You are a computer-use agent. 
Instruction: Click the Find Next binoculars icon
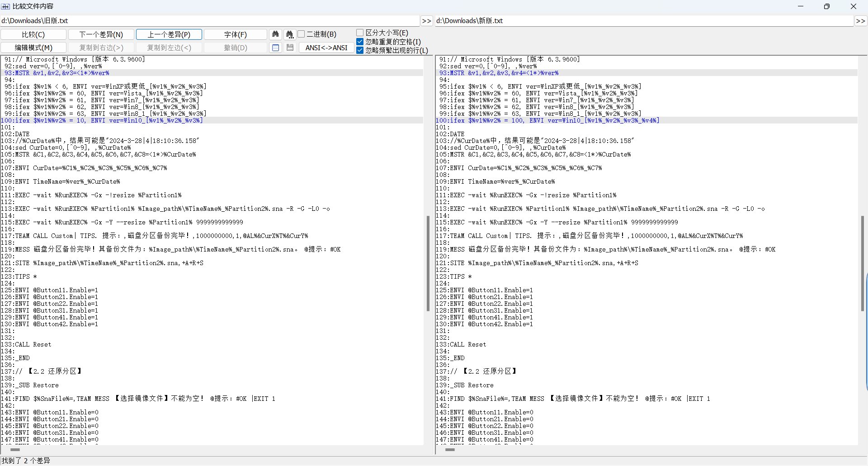coord(290,34)
